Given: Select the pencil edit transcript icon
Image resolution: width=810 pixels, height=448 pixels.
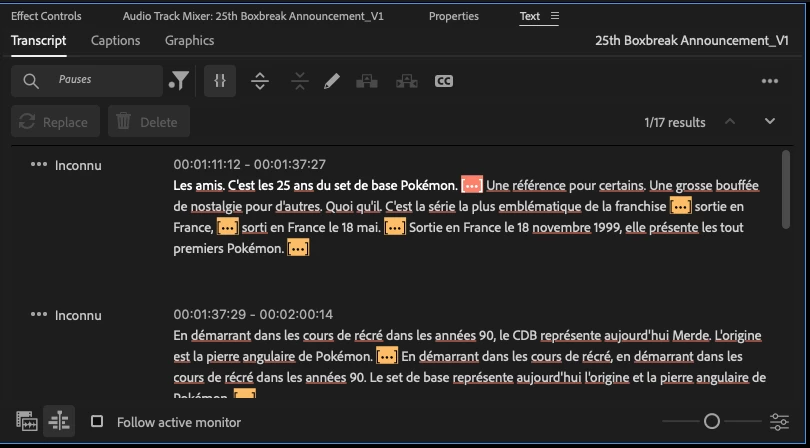Looking at the screenshot, I should click(x=332, y=81).
